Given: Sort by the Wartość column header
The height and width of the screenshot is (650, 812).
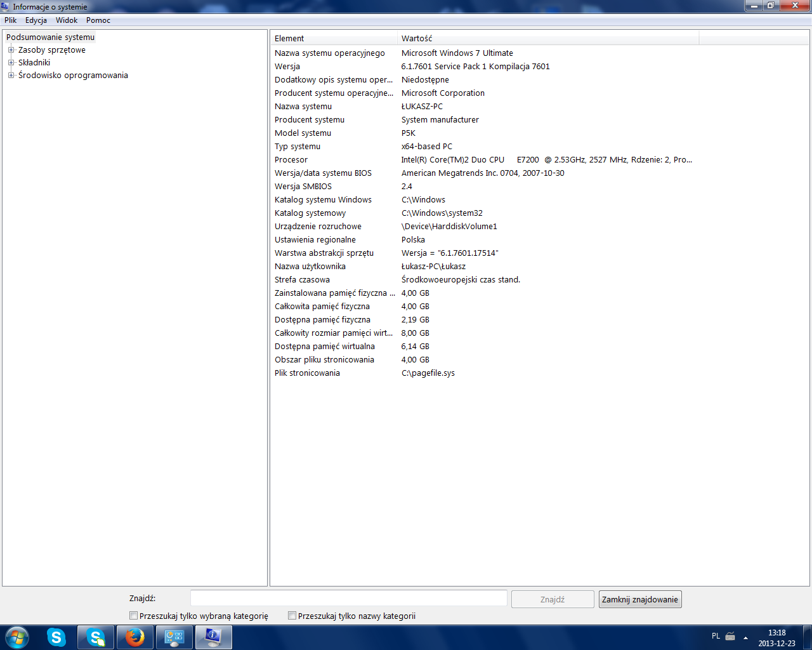Looking at the screenshot, I should (548, 38).
